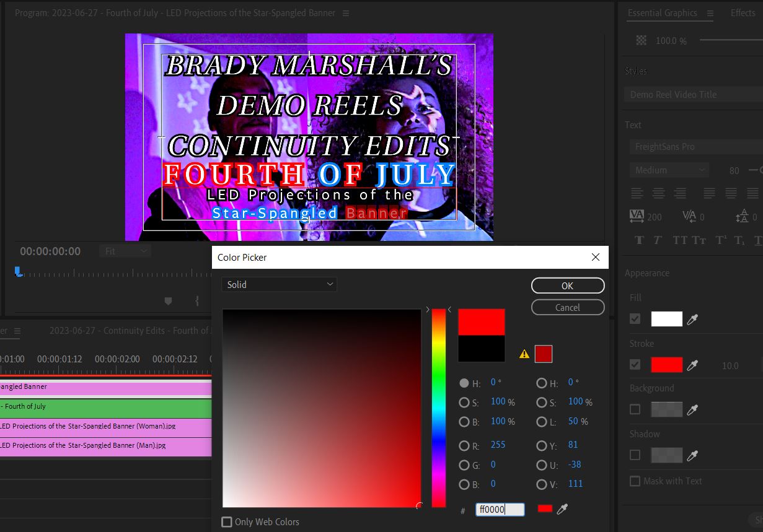Click the Red value 255
Viewport: 763px width, 532px height.
click(498, 445)
